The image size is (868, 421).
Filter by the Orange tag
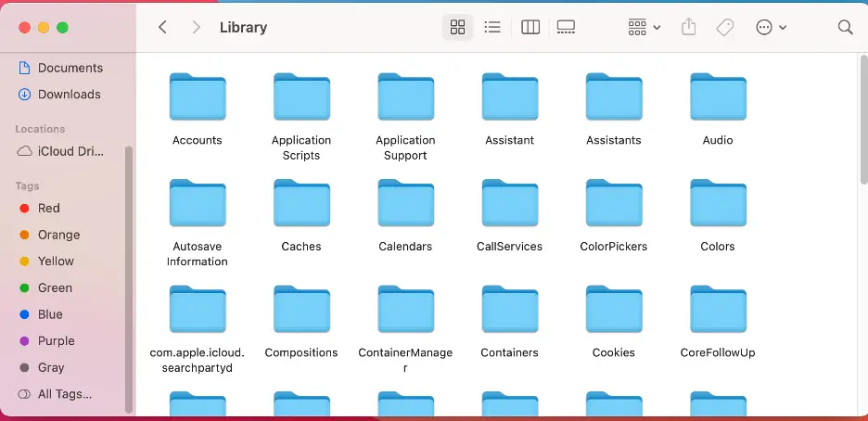pyautogui.click(x=50, y=236)
